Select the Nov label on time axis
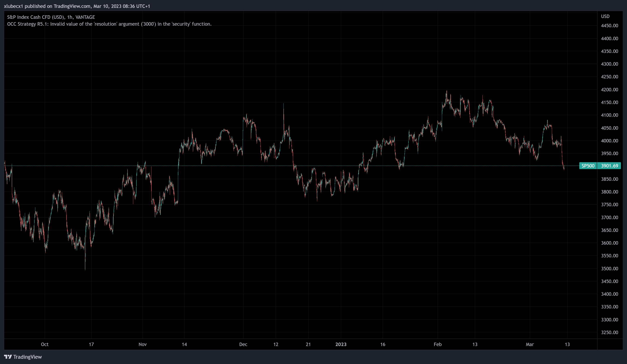627x364 pixels. (142, 344)
